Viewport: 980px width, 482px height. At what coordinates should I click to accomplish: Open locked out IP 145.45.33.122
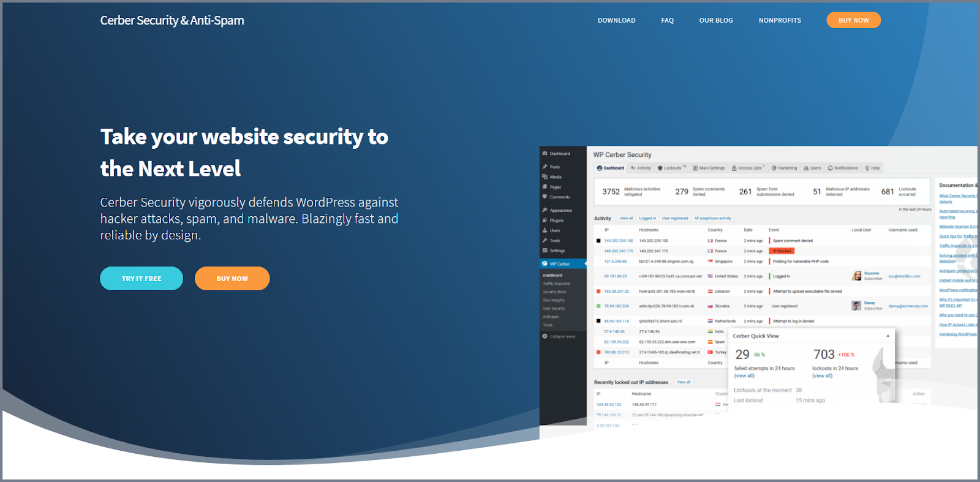click(609, 405)
